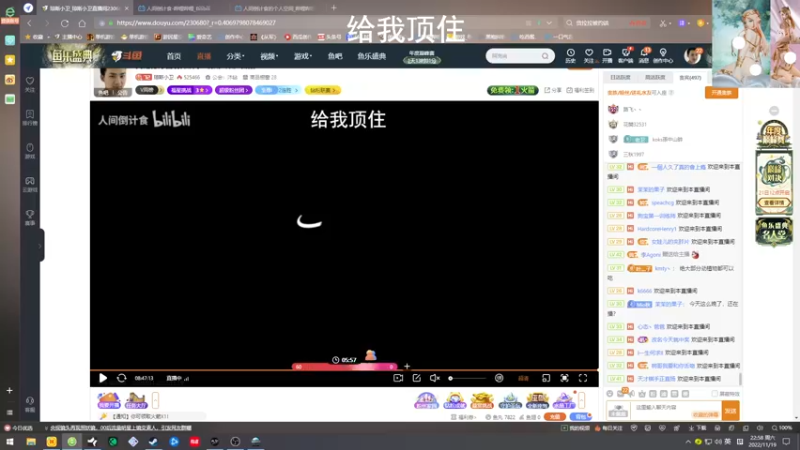The image size is (800, 450).
Task: Click the Douyu site search field
Action: pos(514,56)
